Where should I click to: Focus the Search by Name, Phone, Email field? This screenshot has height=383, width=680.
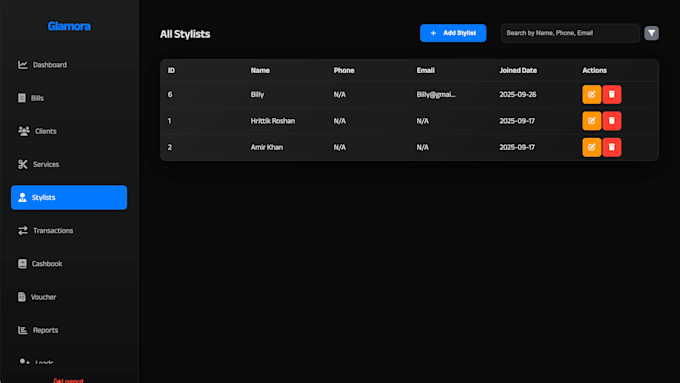(570, 33)
